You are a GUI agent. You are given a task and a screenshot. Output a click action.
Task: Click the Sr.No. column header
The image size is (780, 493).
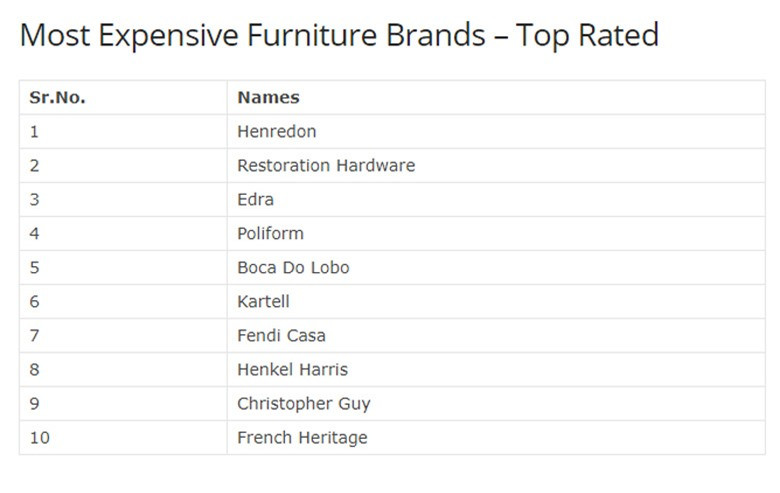(57, 97)
